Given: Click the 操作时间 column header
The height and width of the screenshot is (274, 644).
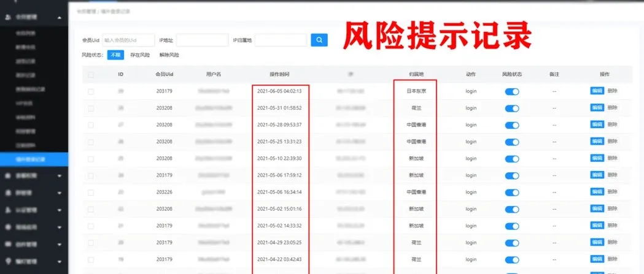Looking at the screenshot, I should coord(279,75).
